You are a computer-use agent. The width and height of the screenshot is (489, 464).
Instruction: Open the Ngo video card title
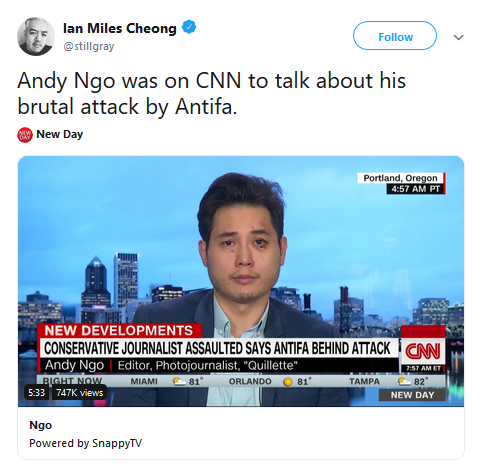41,425
